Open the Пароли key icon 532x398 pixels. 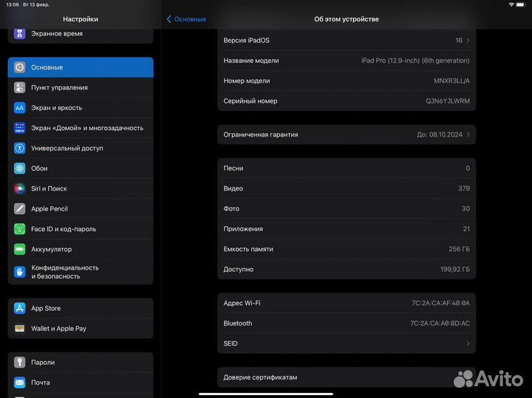point(20,362)
